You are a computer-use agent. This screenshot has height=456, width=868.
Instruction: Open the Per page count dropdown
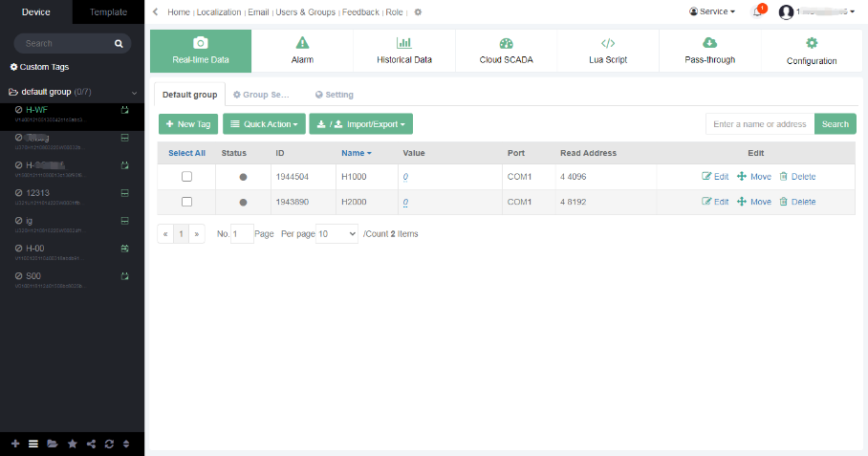(x=336, y=234)
